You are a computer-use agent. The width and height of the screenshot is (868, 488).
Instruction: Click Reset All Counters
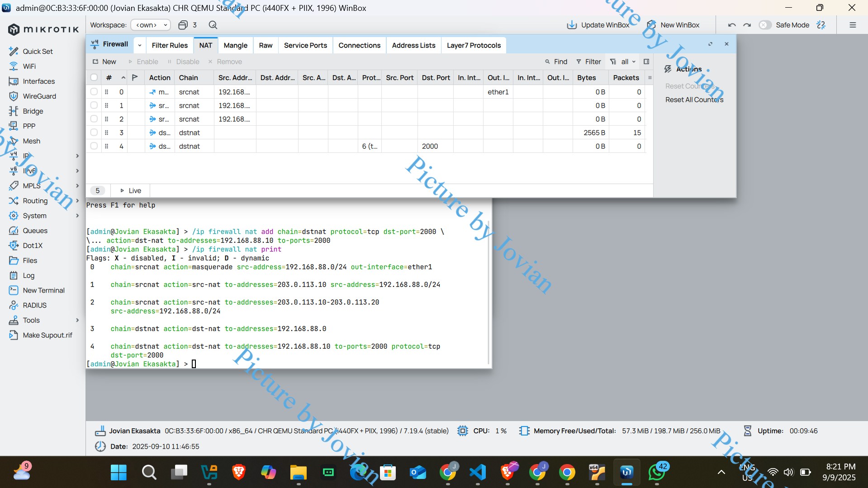click(694, 100)
